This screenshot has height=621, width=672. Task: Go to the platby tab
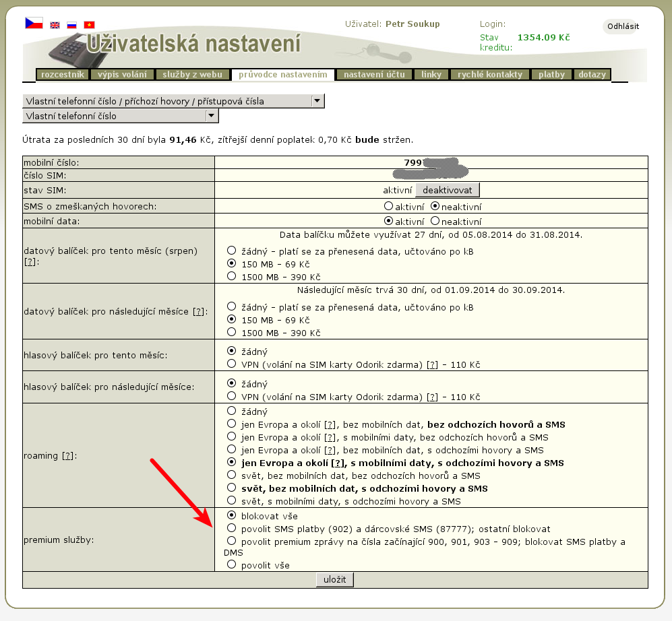(x=551, y=75)
